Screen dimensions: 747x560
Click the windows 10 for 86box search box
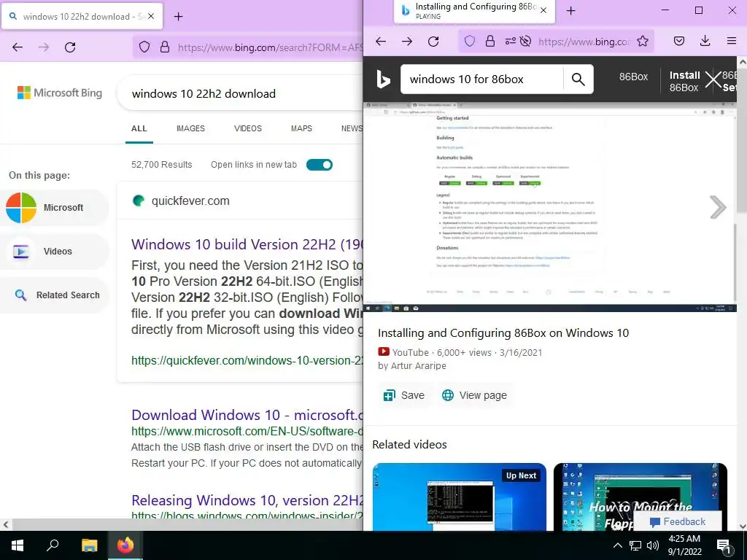pyautogui.click(x=481, y=79)
